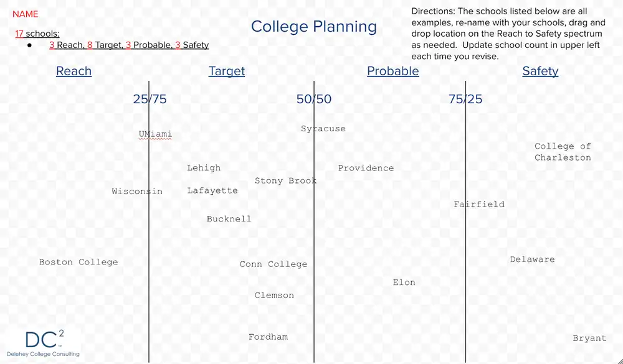Screen dimensions: 623x364
Task: Select the Stony Brook school label
Action: click(285, 180)
